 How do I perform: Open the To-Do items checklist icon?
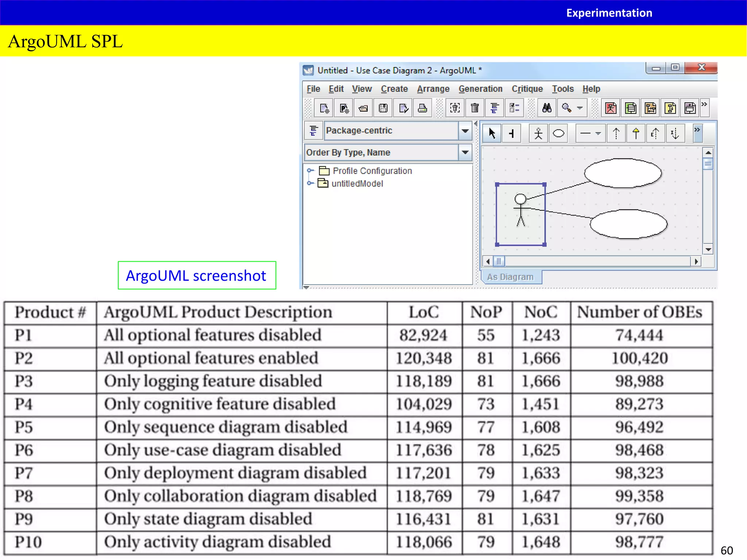point(514,108)
